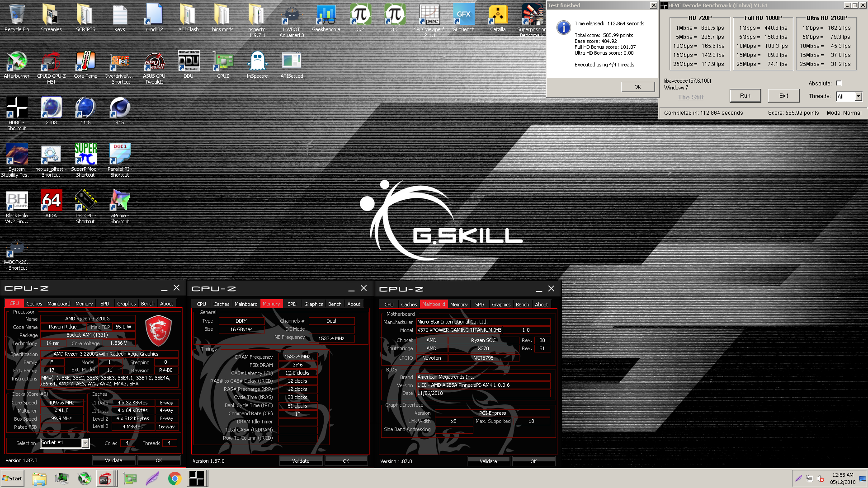Launch Superposition Benchmark icon
The width and height of the screenshot is (868, 488).
[x=532, y=21]
